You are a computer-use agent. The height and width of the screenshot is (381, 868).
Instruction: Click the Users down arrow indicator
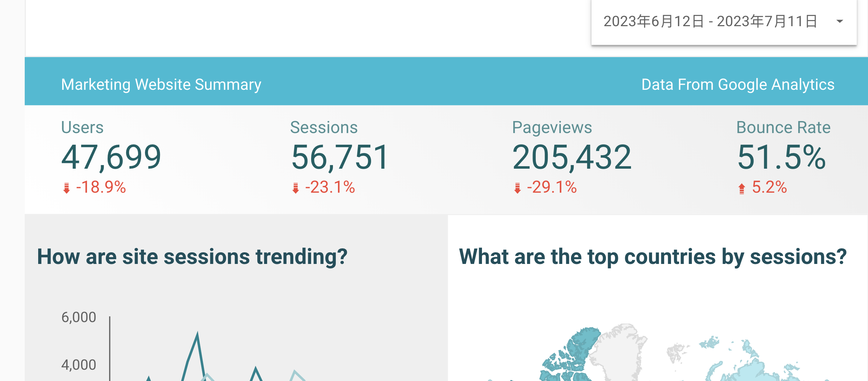coord(67,188)
